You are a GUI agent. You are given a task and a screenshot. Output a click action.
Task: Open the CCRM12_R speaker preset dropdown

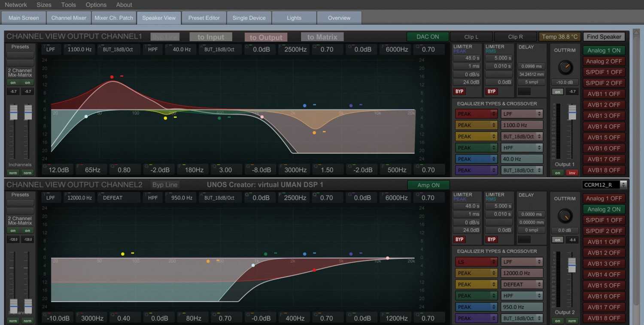pyautogui.click(x=605, y=185)
